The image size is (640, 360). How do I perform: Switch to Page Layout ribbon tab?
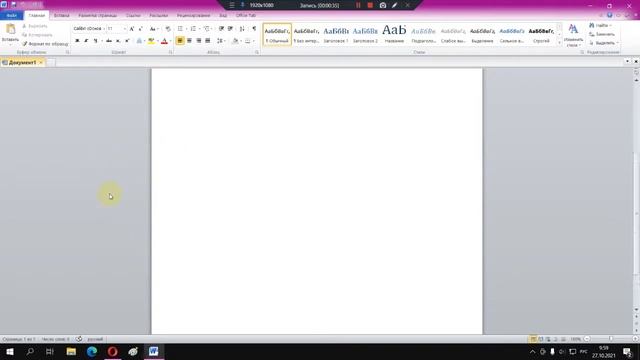pyautogui.click(x=98, y=15)
